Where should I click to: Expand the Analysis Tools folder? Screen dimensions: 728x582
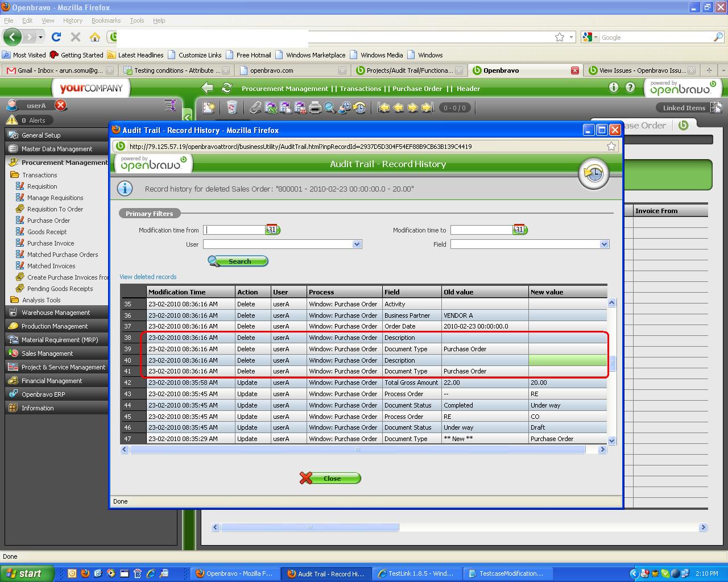click(x=41, y=300)
